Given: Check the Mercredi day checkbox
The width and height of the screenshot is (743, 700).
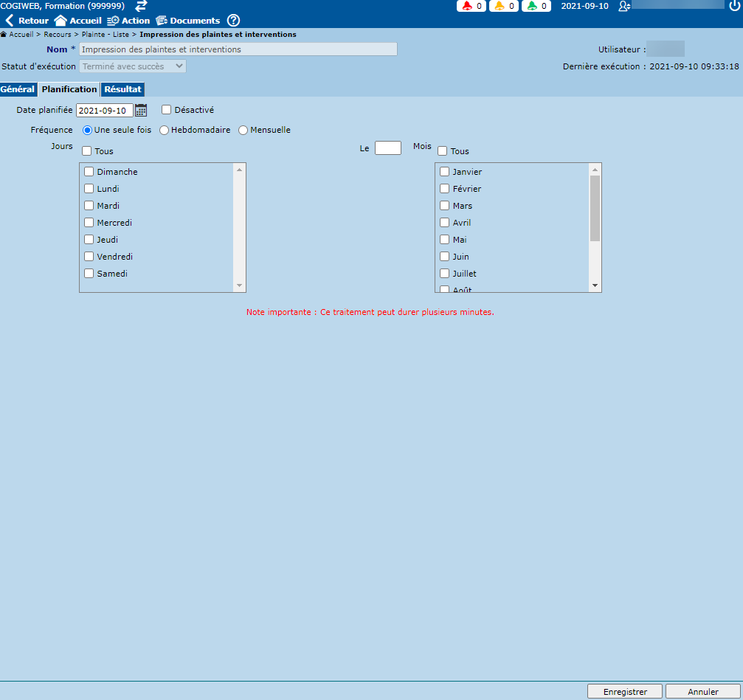Looking at the screenshot, I should [x=89, y=223].
